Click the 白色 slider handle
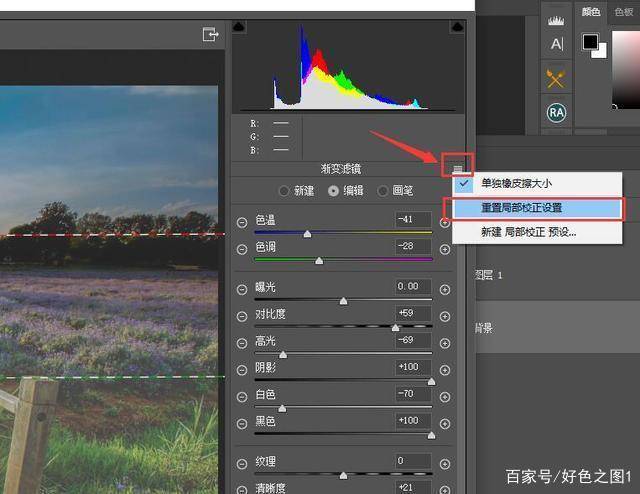Screen dimensions: 640x494 [282, 408]
